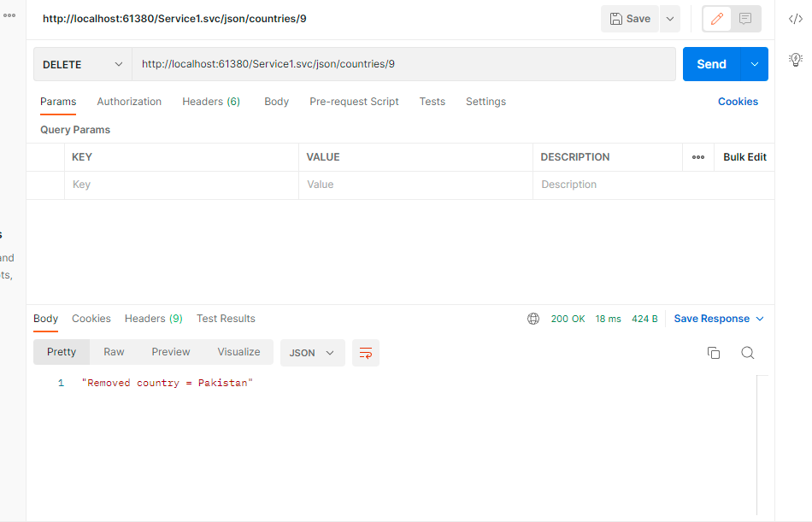Click the VALUE column header

pyautogui.click(x=323, y=157)
